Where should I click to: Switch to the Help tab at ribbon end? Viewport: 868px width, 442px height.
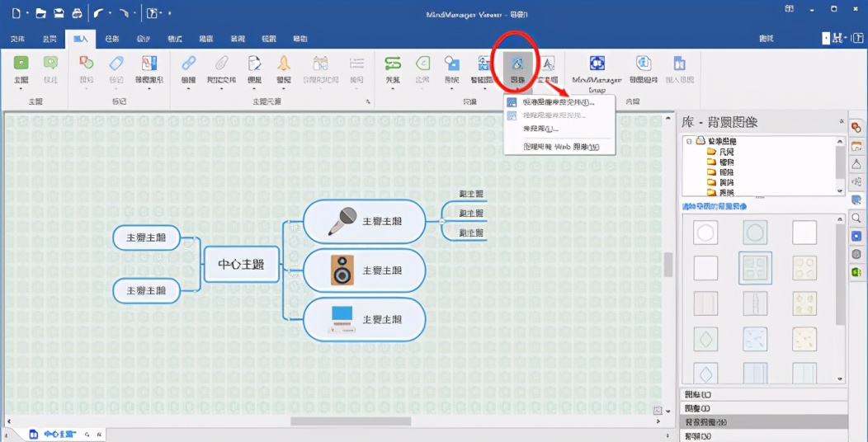point(300,39)
